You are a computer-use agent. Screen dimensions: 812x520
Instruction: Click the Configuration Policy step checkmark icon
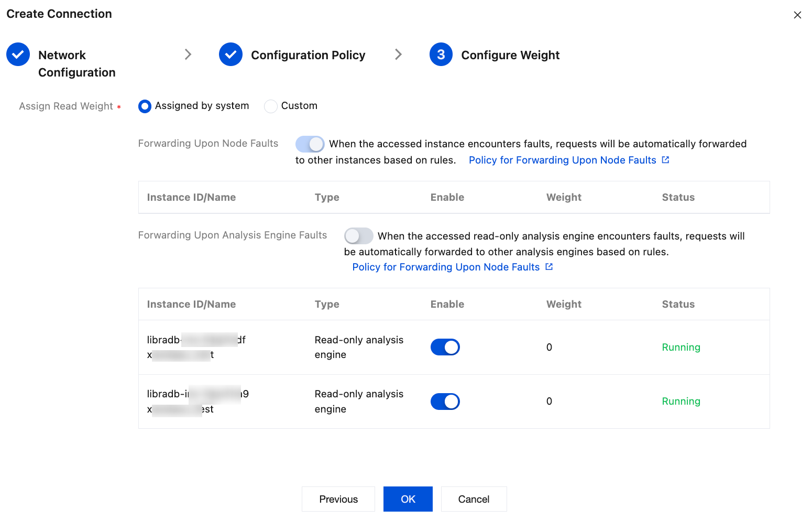tap(231, 55)
